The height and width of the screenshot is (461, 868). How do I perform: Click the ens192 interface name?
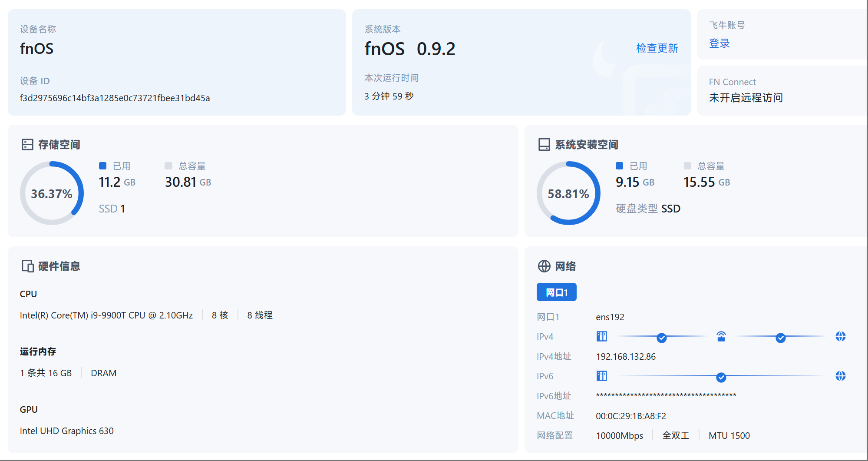[x=610, y=317]
